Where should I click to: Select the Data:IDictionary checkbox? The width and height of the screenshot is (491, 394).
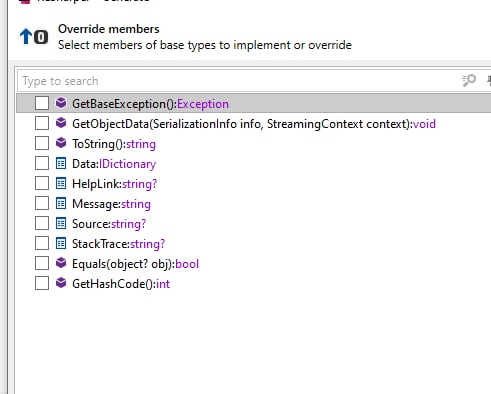tap(42, 163)
